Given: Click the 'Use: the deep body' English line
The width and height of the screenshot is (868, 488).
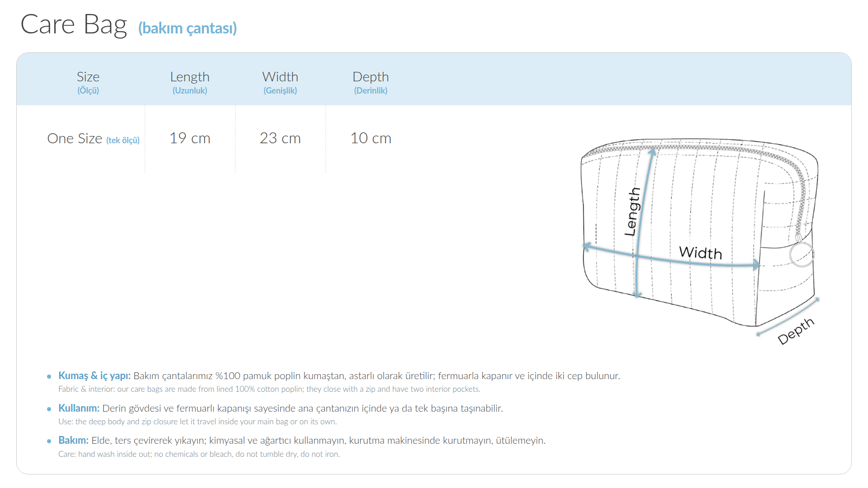Looking at the screenshot, I should click(198, 422).
